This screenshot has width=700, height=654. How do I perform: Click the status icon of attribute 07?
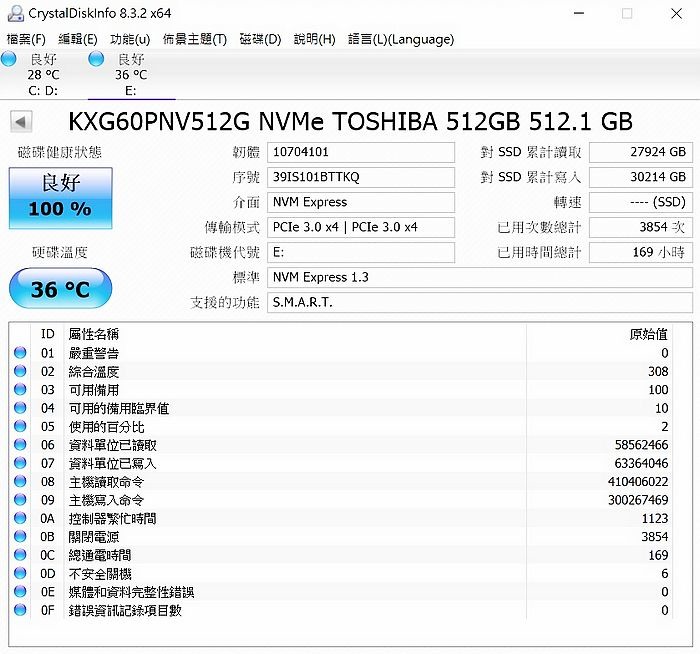(x=20, y=462)
